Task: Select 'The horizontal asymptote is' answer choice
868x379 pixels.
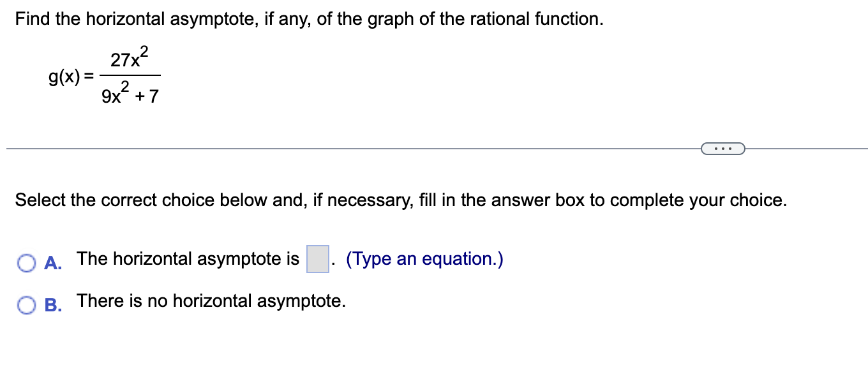Action: click(187, 258)
